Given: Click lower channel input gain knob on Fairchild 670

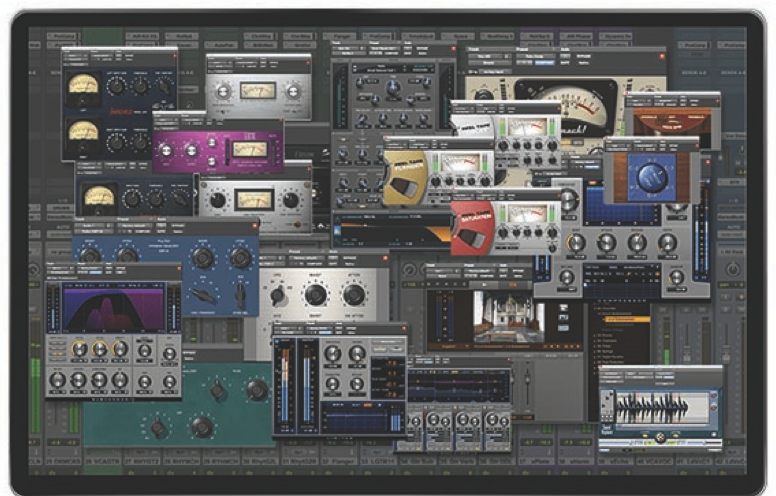Looking at the screenshot, I should click(x=117, y=143).
